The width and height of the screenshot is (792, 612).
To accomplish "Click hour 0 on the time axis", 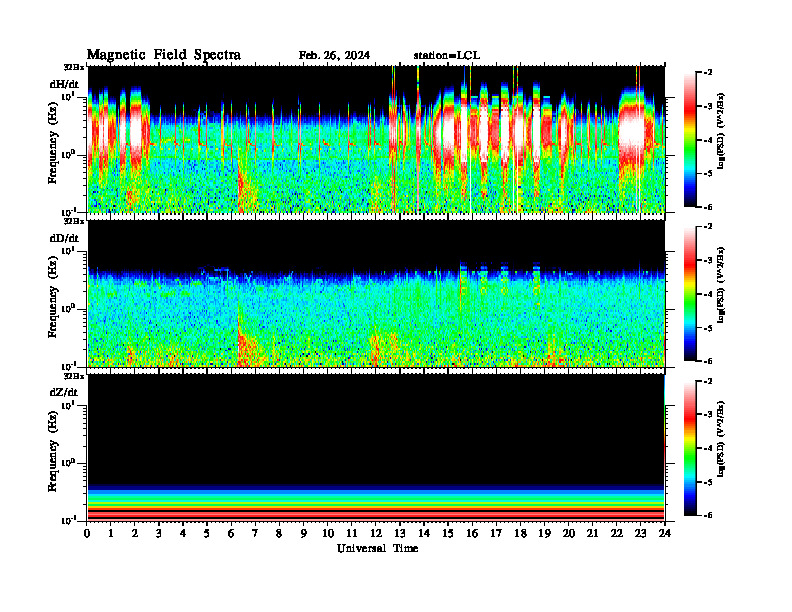I will point(87,533).
